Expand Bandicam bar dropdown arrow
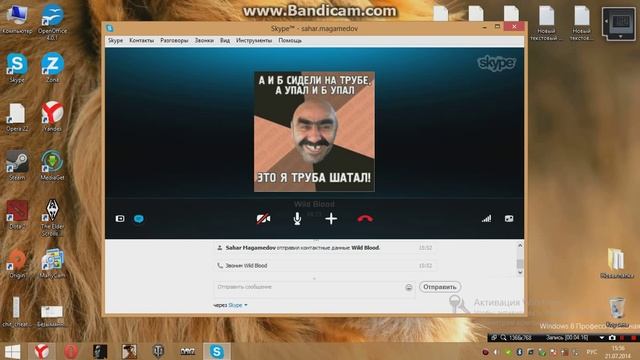This screenshot has height=360, width=640. coord(602,338)
